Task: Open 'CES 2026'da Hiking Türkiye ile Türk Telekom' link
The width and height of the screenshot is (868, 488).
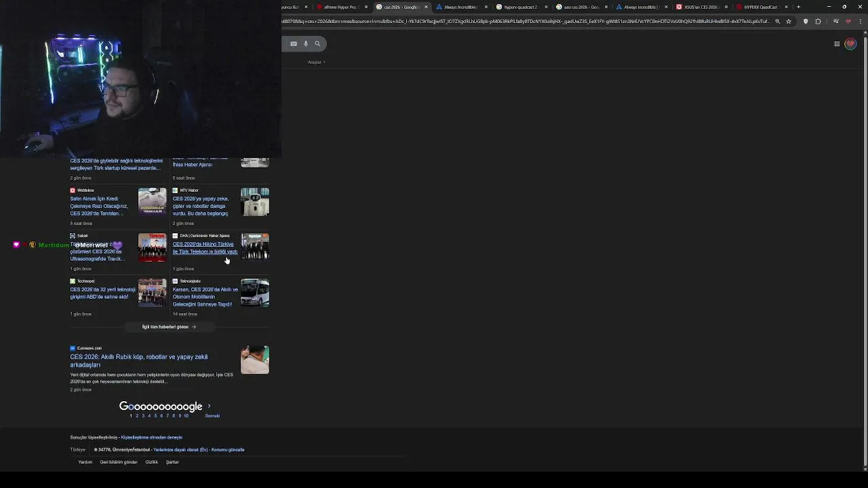Action: 205,248
